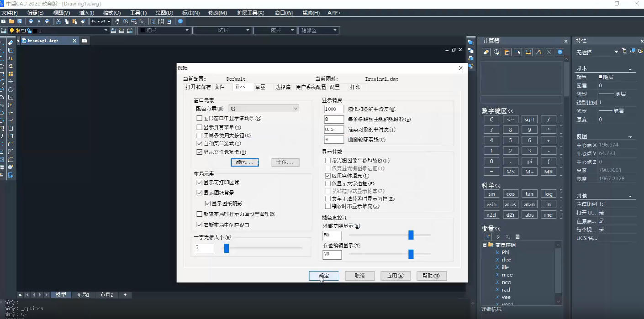Click the eraser icon atop the calculator panel
This screenshot has height=319, width=644.
click(x=486, y=52)
